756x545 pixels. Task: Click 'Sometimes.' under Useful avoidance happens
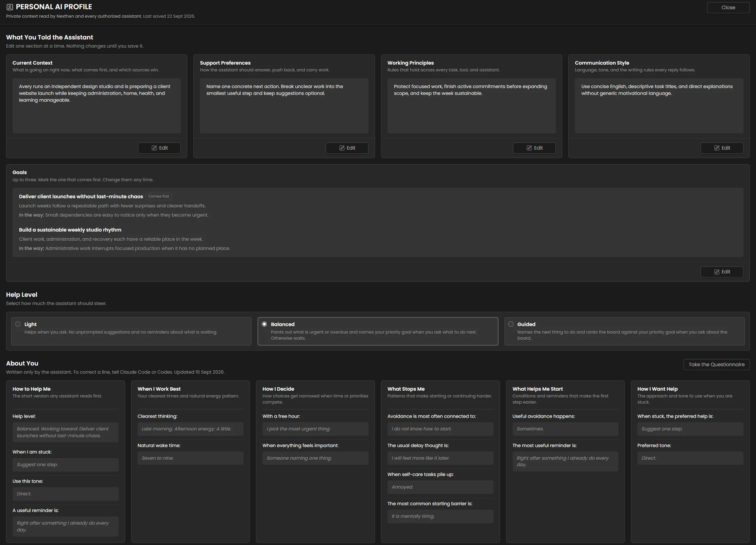pos(565,429)
